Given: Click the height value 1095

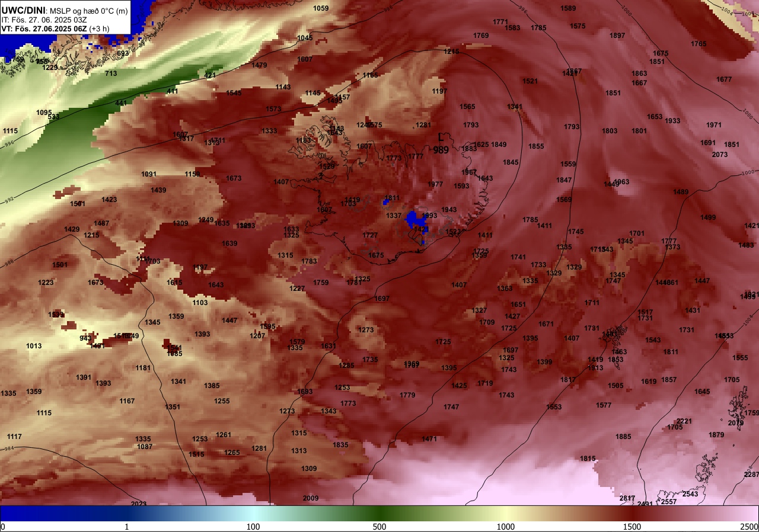Looking at the screenshot, I should click(44, 113).
